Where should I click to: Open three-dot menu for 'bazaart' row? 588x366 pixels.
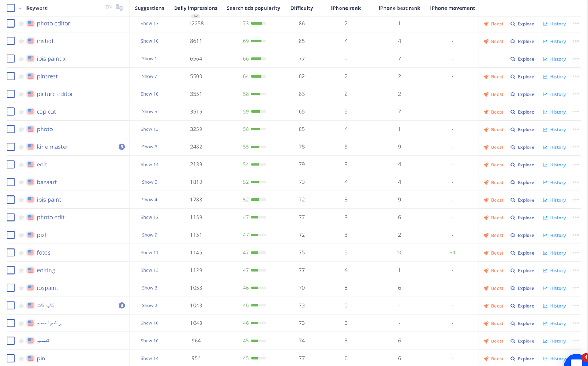click(576, 182)
